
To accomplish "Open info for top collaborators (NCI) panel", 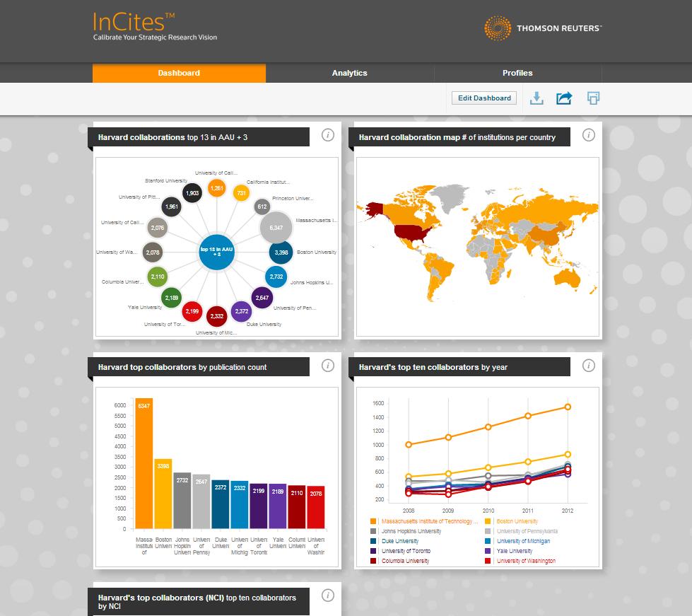I will (327, 595).
